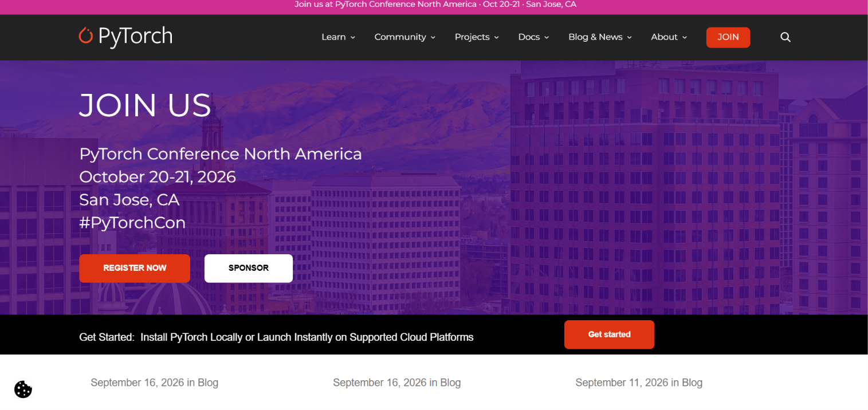Click the white SPONSOR button

coord(249,268)
